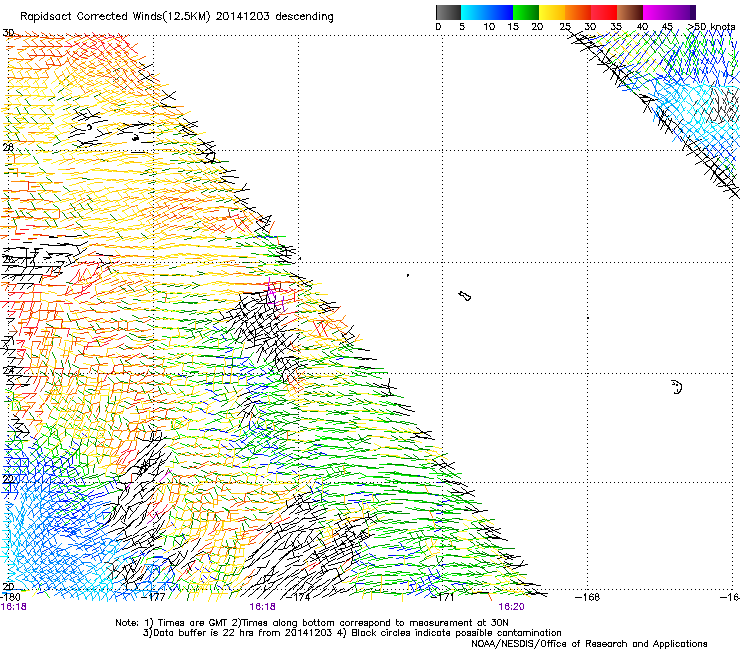Image resolution: width=740 pixels, height=650 pixels.
Task: Click the '35' legend scale label
Action: coord(616,27)
